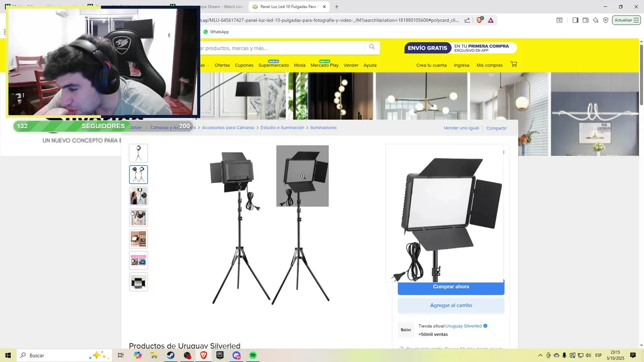644x362 pixels.
Task: Open Task View from the taskbar
Action: [x=121, y=355]
